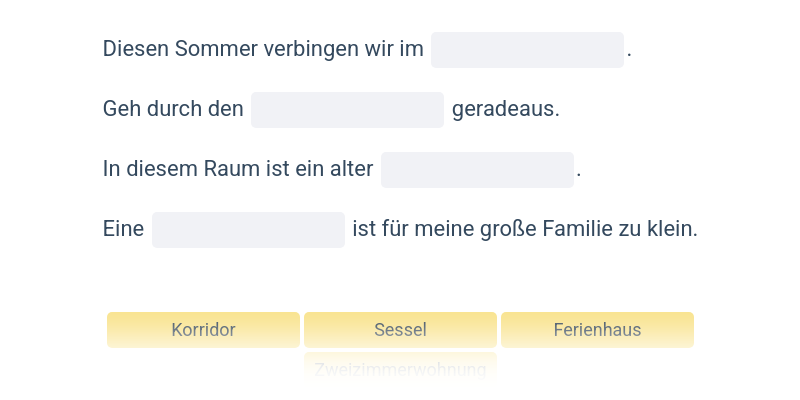The image size is (800, 400).
Task: Click the text 'Diesen Sommer verbingen wir im'
Action: point(263,49)
